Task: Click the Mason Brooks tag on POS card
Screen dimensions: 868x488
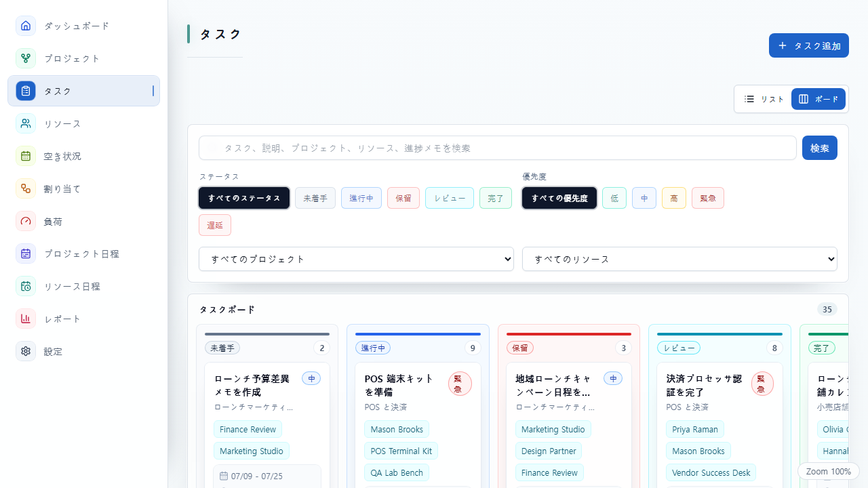Action: tap(397, 429)
